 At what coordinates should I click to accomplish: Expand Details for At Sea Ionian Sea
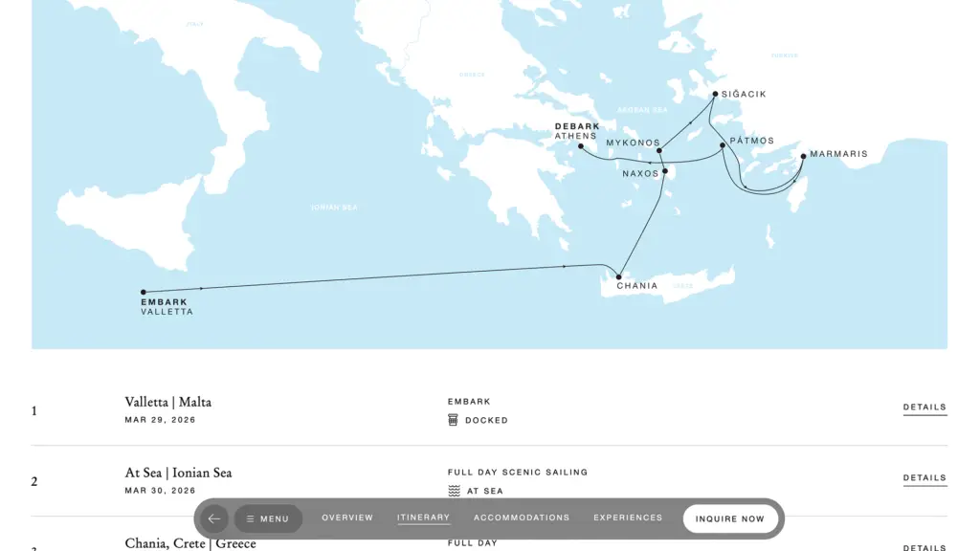[x=925, y=478]
